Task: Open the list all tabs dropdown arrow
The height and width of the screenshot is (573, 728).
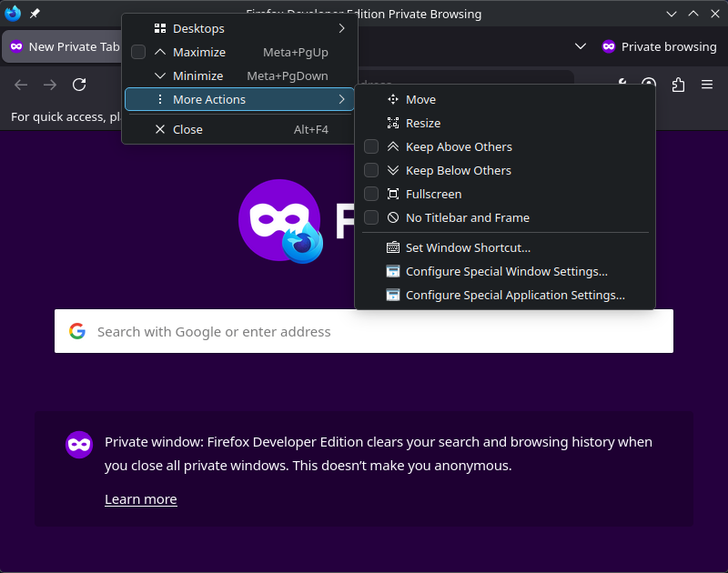Action: pos(581,46)
